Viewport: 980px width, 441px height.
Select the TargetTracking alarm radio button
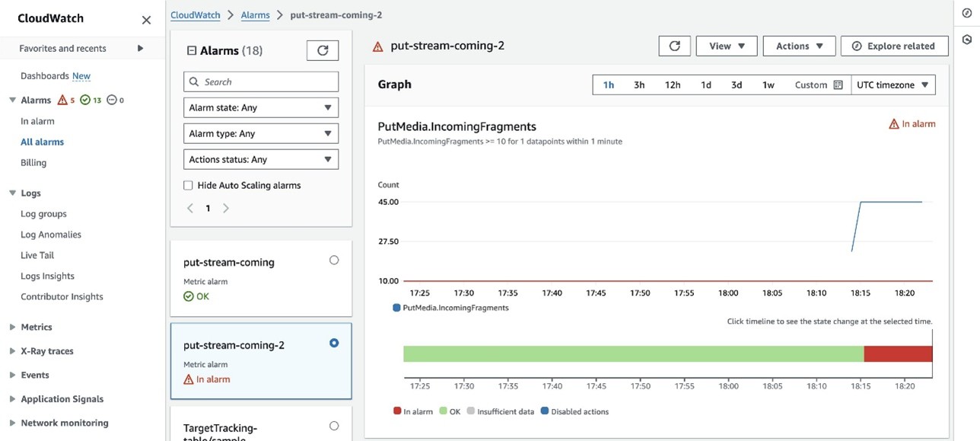(334, 427)
